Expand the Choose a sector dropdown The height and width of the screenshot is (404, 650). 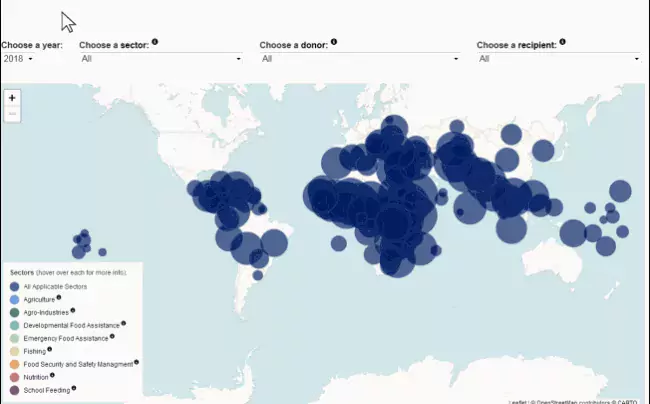160,59
